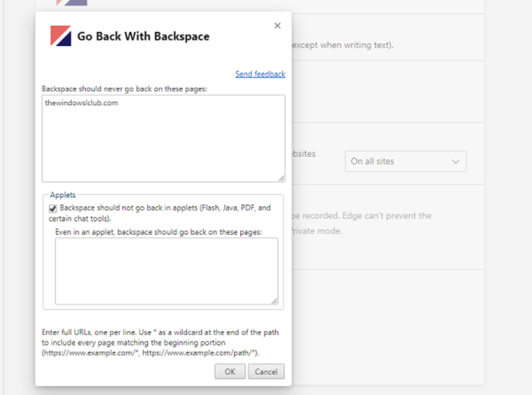Click the chevron arrow on the site access dropdown

pyautogui.click(x=455, y=161)
